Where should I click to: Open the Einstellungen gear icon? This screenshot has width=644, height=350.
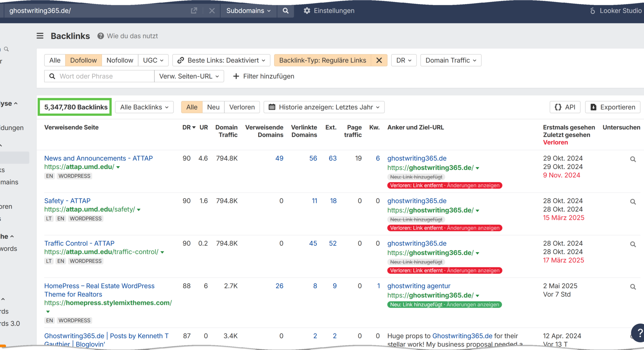coord(307,11)
